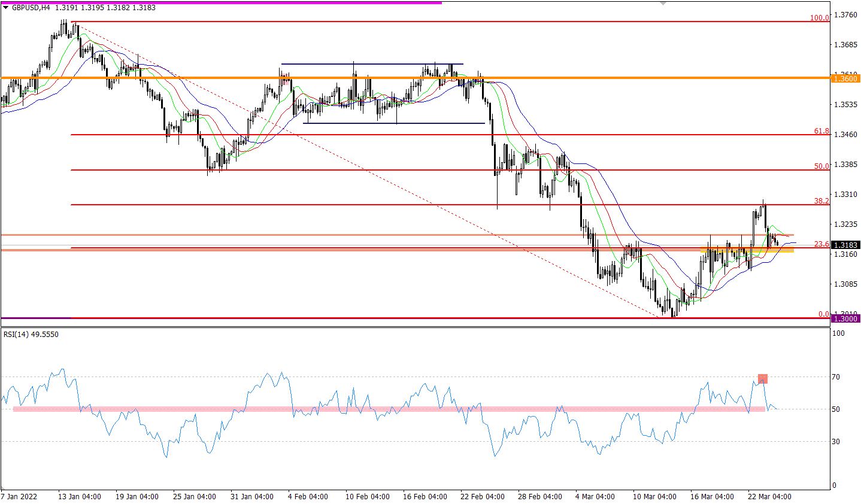Click the 22 Mar 04:00 time label
Image resolution: width=861 pixels, height=504 pixels.
point(769,497)
